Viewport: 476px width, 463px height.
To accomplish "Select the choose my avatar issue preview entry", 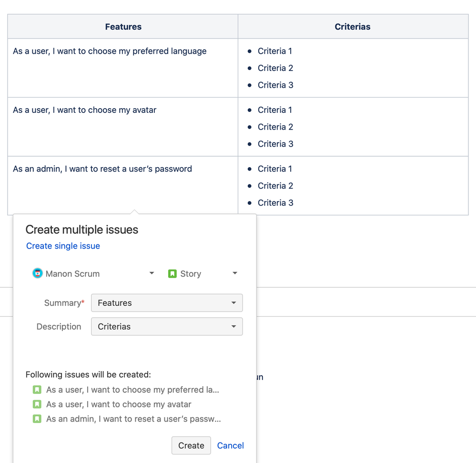I will point(119,404).
